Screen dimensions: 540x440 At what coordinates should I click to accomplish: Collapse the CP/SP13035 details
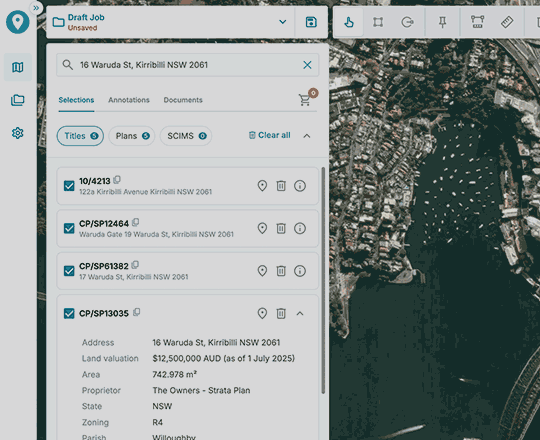pos(300,313)
